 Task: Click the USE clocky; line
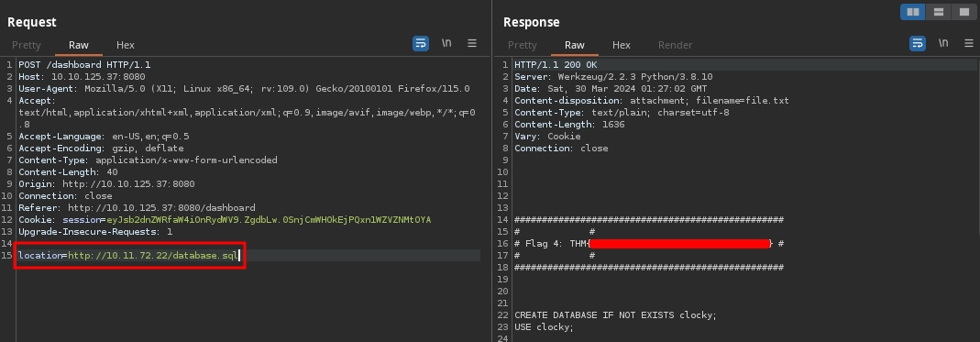pos(544,326)
